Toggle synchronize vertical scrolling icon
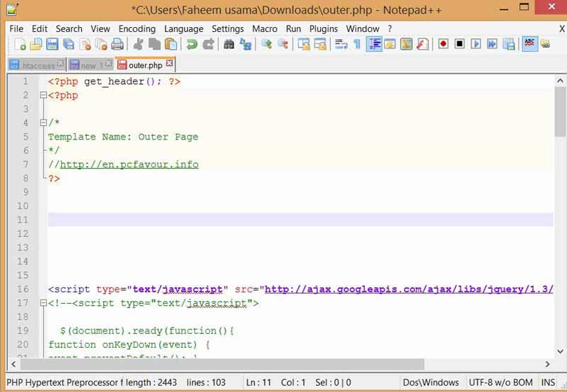The height and width of the screenshot is (392, 567). 304,44
